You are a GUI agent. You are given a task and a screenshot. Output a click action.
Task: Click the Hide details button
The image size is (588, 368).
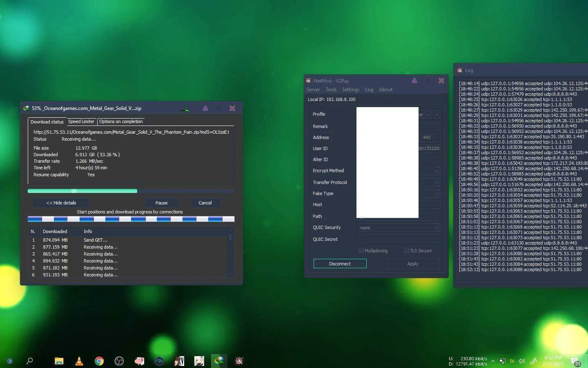61,203
